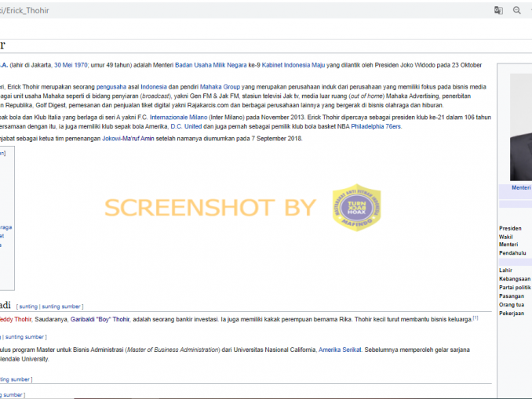
Task: Open the 'Badan Usaha Milik Negara' link
Action: pos(211,65)
